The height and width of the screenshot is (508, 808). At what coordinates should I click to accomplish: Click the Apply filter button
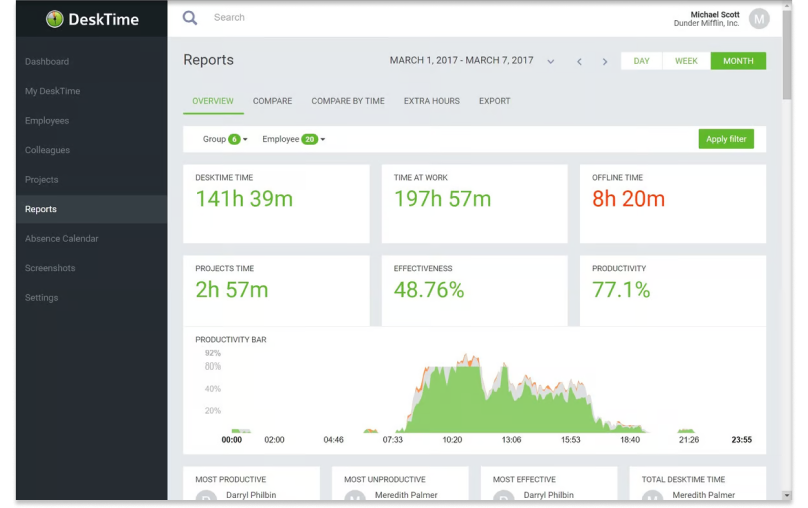[726, 139]
